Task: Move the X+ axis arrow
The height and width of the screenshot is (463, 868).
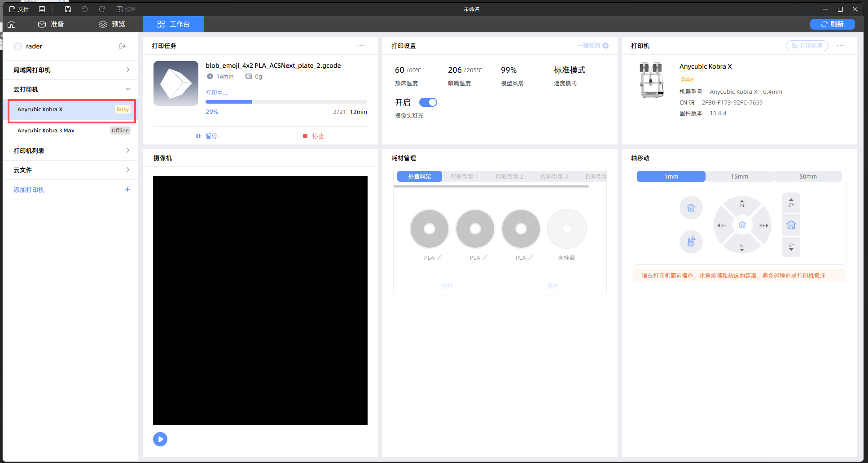Action: point(763,225)
